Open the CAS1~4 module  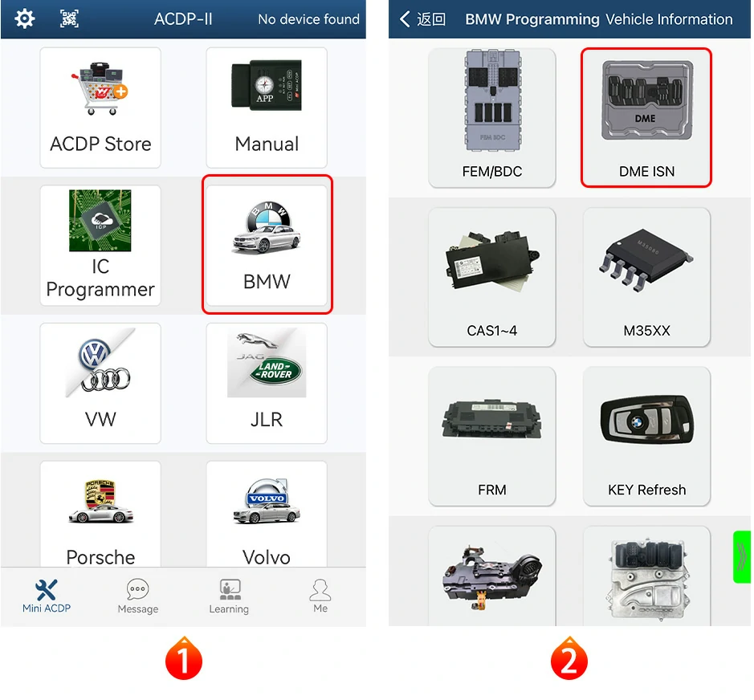coord(492,277)
